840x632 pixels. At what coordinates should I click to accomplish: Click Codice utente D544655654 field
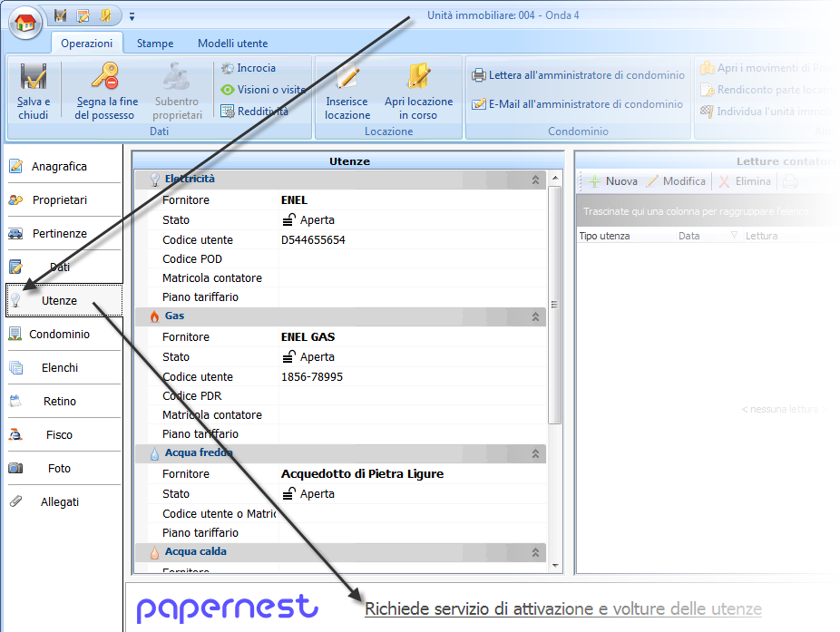[x=412, y=240]
